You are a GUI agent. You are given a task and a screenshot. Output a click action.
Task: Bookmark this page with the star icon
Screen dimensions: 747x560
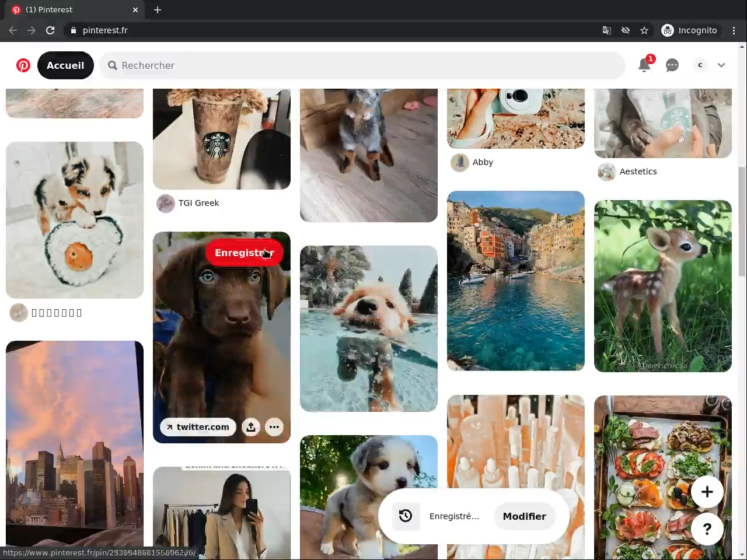pyautogui.click(x=644, y=30)
